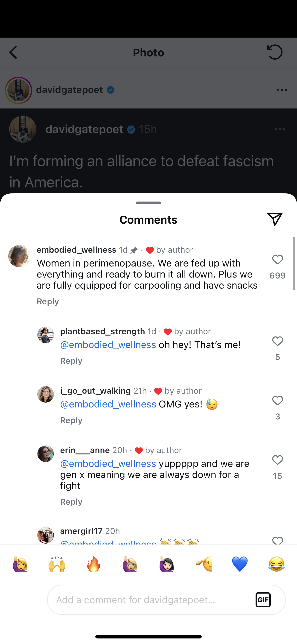Like i_go_out_walking's reply
Image resolution: width=297 pixels, height=644 pixels.
pos(277,401)
